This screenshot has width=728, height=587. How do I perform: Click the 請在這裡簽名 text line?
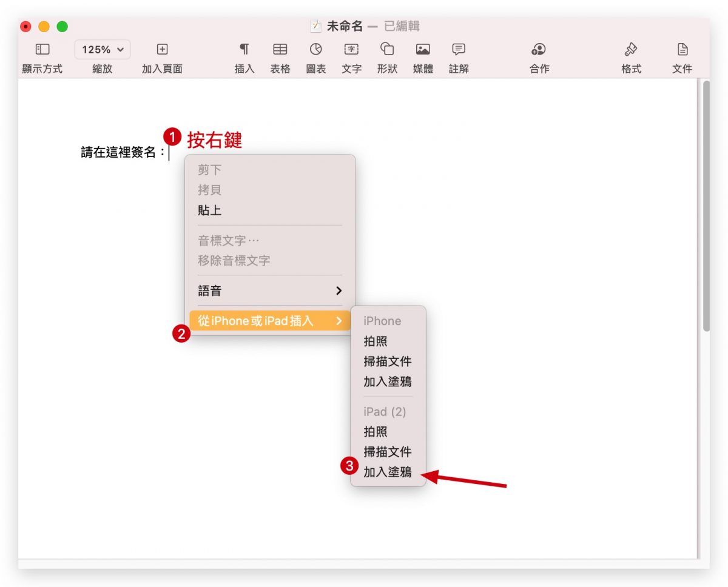pyautogui.click(x=123, y=153)
